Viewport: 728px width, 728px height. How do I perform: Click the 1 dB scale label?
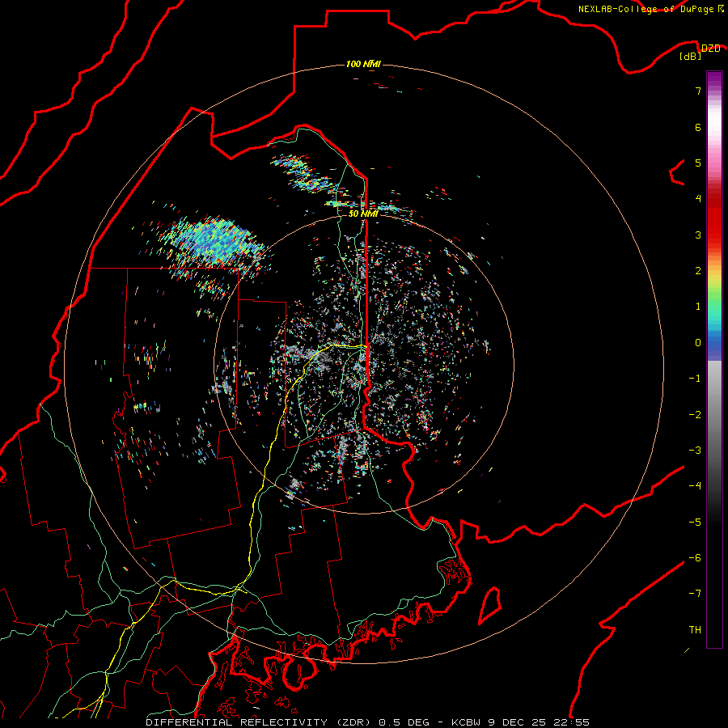[698, 307]
